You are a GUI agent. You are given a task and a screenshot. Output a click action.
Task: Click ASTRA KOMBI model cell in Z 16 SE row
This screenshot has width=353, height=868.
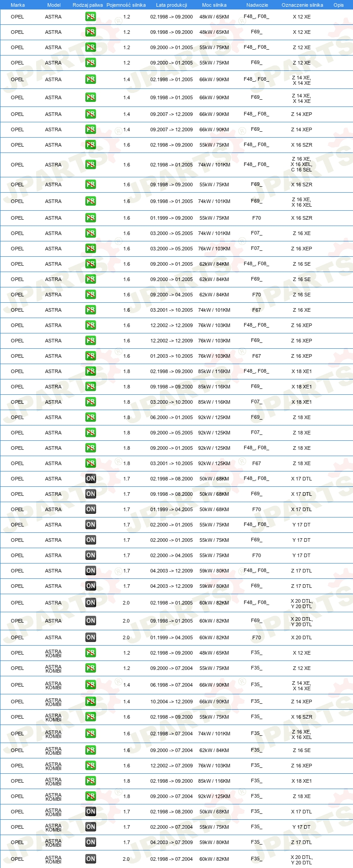[x=53, y=750]
